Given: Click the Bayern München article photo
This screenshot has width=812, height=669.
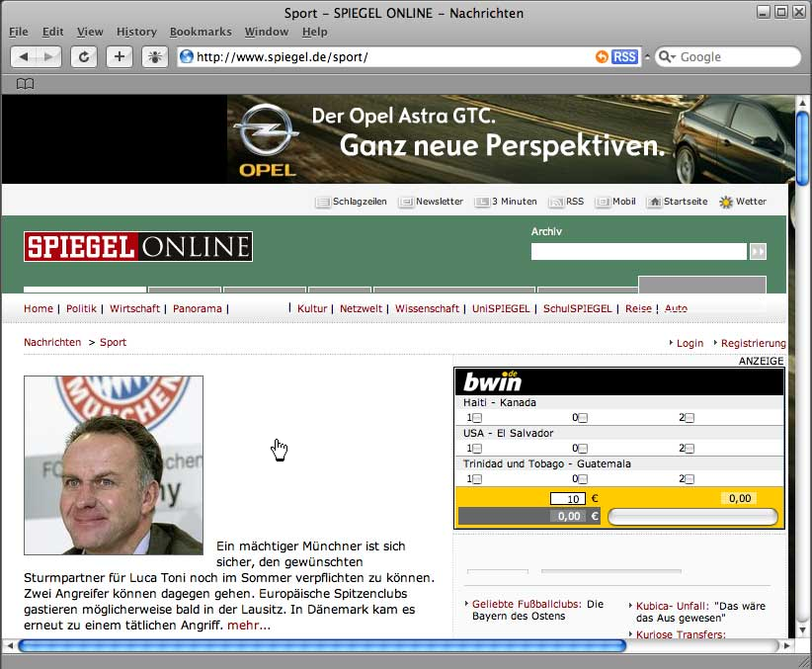Looking at the screenshot, I should 114,465.
